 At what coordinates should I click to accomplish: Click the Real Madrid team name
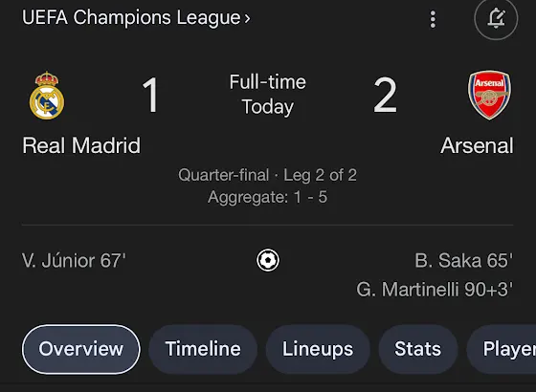point(81,145)
